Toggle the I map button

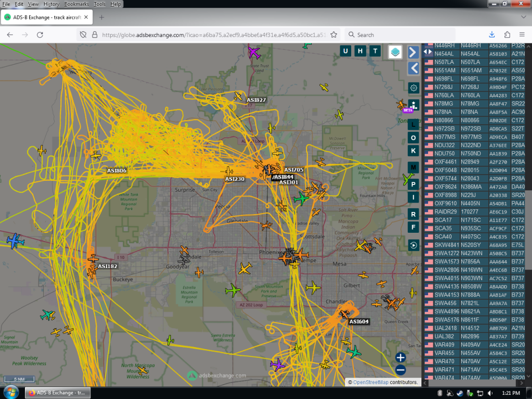click(x=413, y=197)
